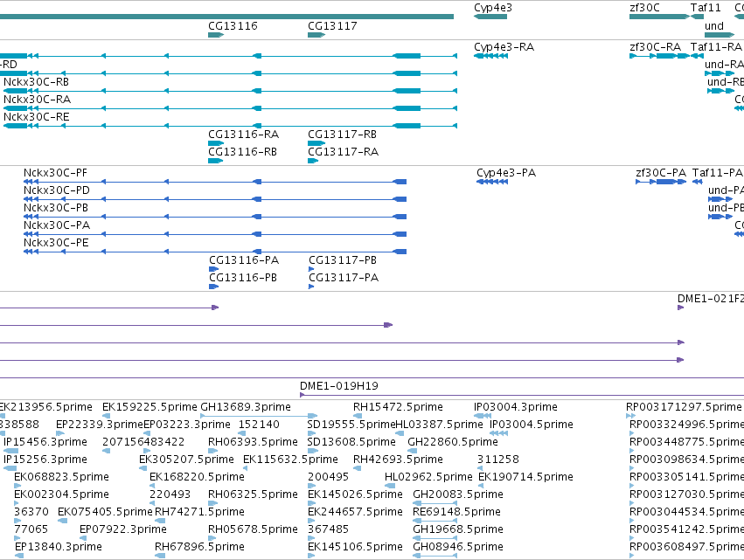The width and height of the screenshot is (744, 560).
Task: Select the Nckx30C-RE transcript label
Action: (36, 117)
